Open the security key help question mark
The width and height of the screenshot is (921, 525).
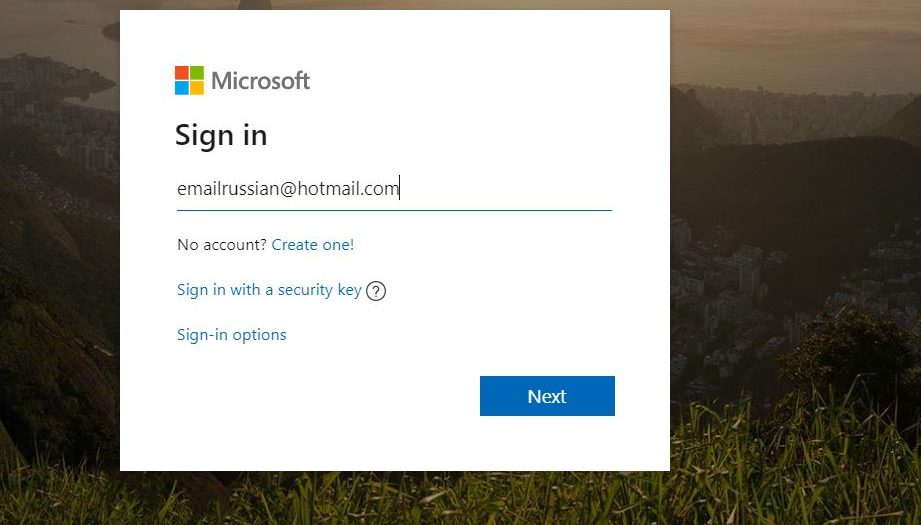coord(376,291)
